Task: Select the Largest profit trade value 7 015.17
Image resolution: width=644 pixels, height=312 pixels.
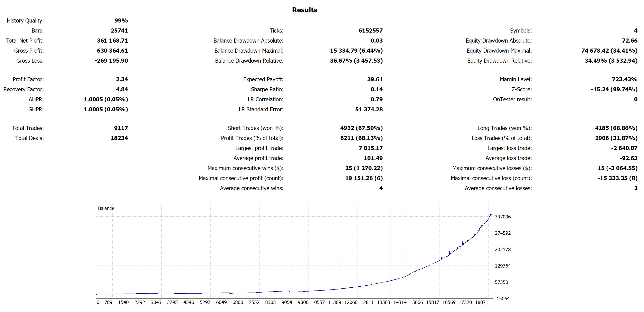Action: click(370, 148)
